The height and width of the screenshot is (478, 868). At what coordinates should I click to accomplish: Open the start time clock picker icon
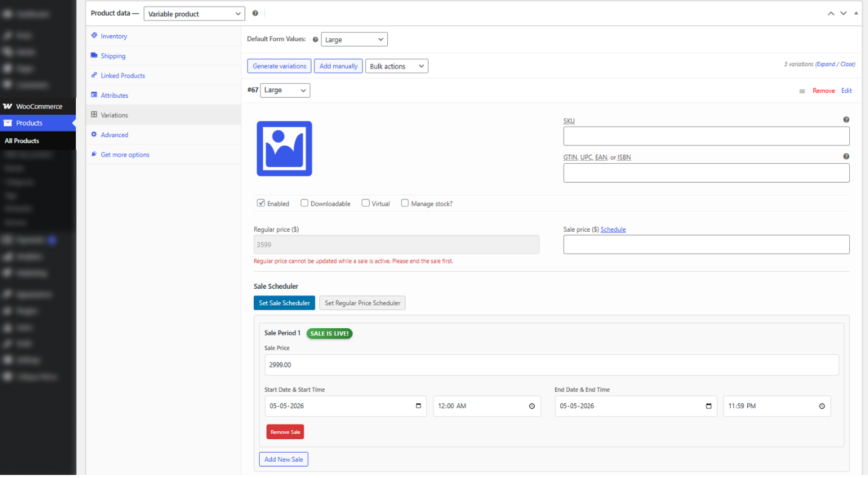[x=532, y=406]
